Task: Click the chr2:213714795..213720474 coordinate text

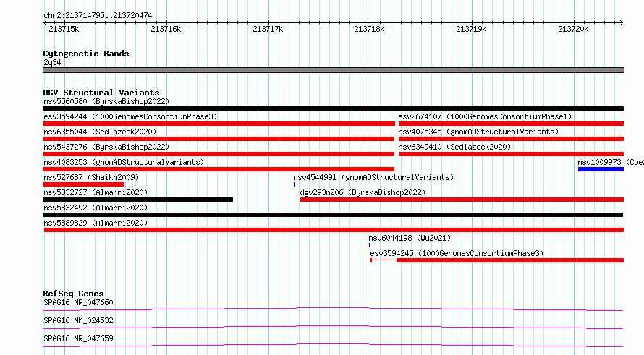Action: [98, 15]
